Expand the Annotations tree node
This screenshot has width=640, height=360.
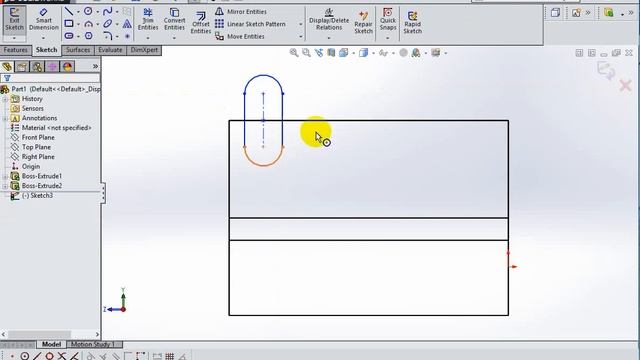(5, 118)
